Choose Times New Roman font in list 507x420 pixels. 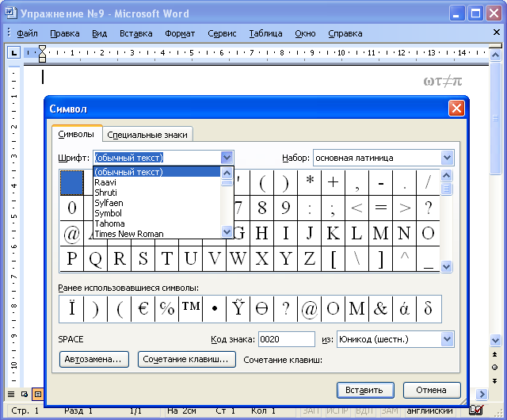click(x=157, y=234)
